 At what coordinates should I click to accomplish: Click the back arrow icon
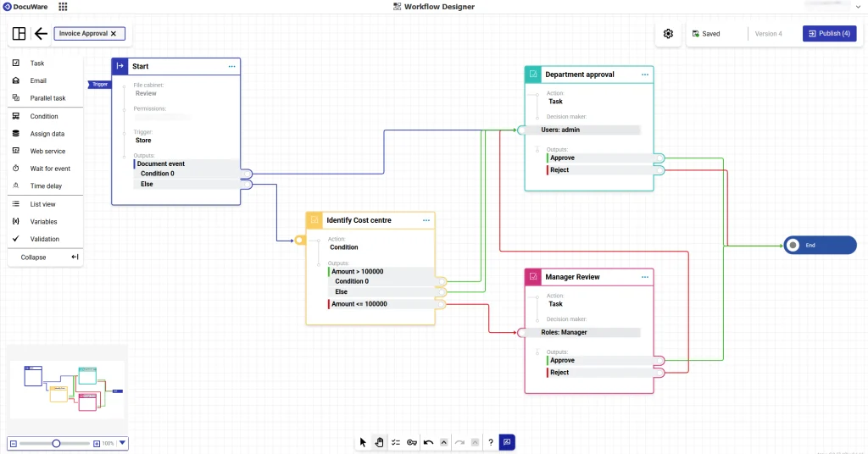pyautogui.click(x=41, y=34)
